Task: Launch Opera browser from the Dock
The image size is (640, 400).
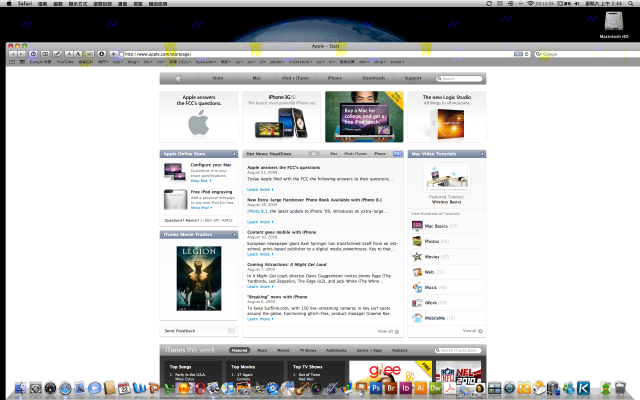Action: coord(200,388)
